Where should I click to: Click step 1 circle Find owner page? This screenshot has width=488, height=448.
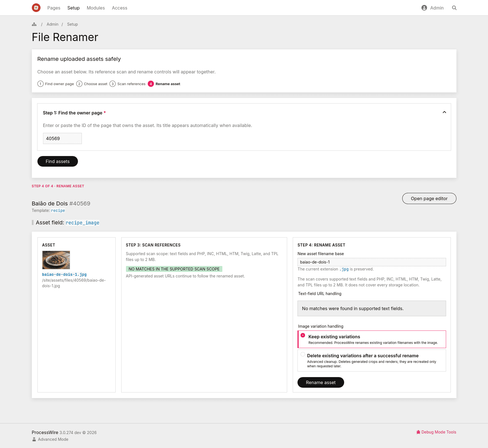click(41, 84)
